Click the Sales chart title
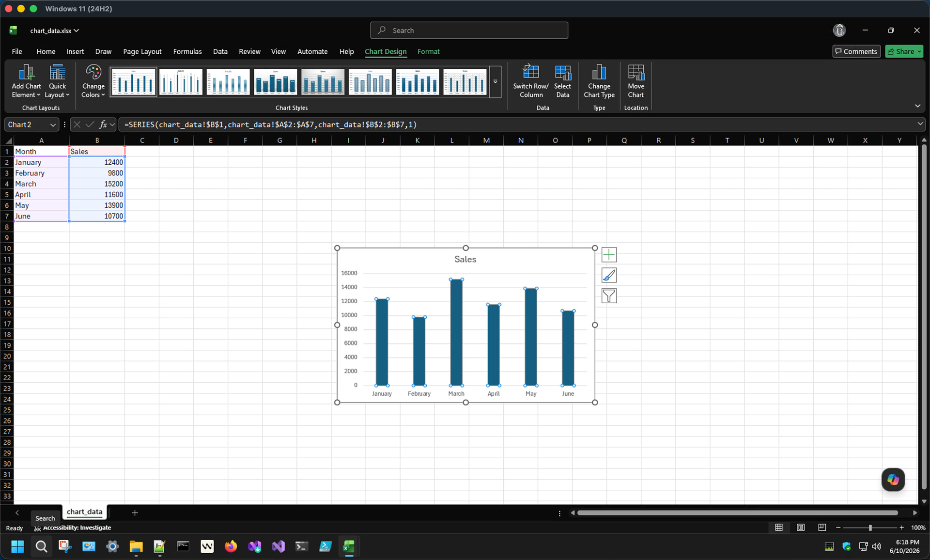Screen dimensions: 930x560 click(465, 259)
